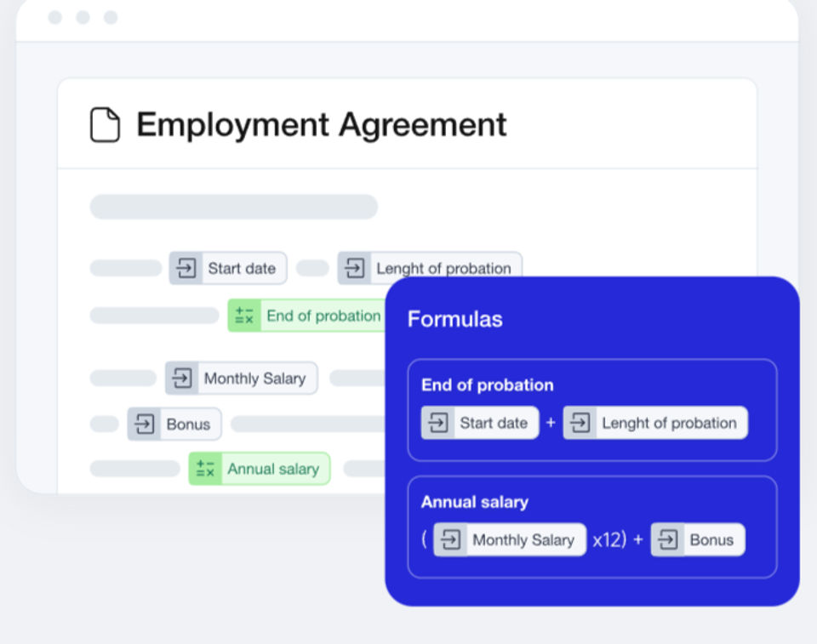
Task: Select the Annual salary formula field in document
Action: 272,469
